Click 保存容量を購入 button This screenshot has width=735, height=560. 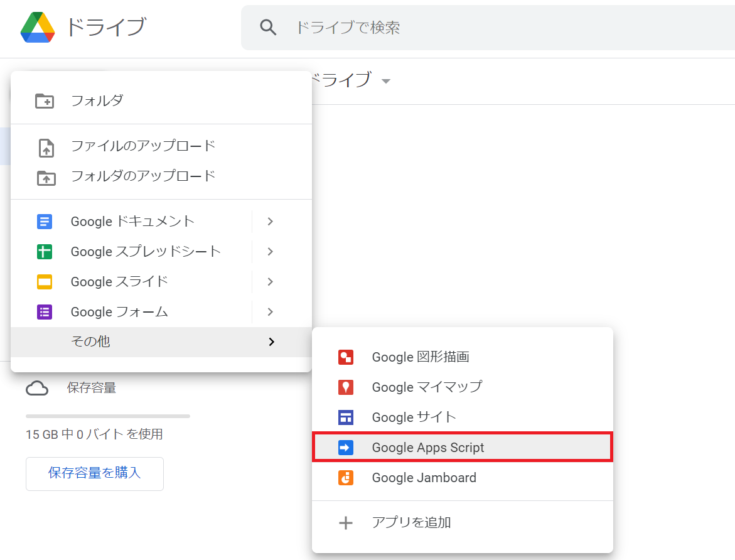click(x=95, y=474)
